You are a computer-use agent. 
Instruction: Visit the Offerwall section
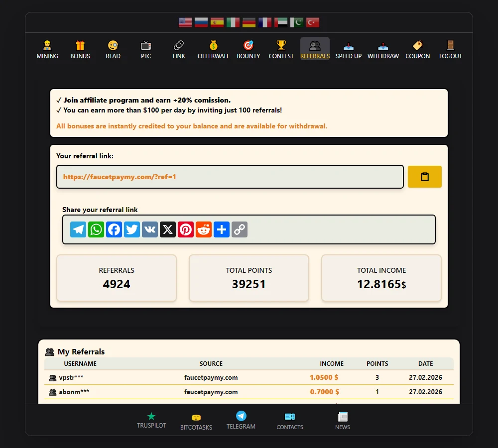pos(214,50)
